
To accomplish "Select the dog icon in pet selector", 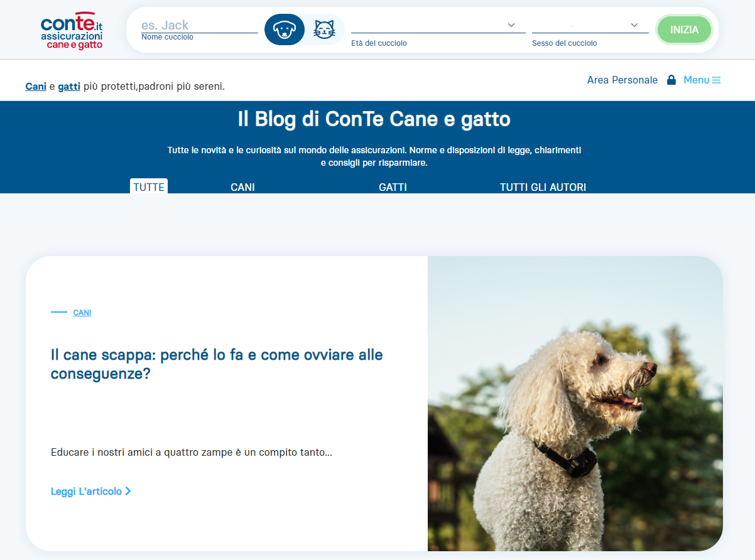I will point(285,30).
